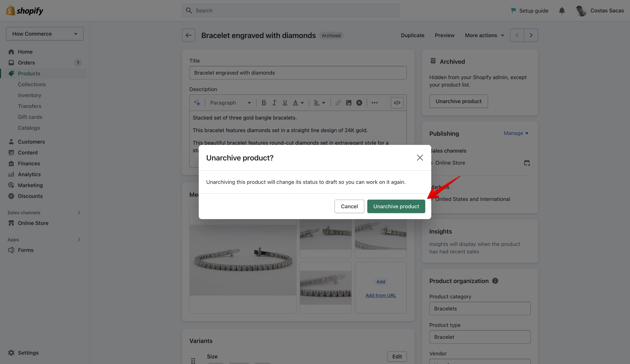Open the text alignment dropdown
This screenshot has height=364, width=630.
320,103
